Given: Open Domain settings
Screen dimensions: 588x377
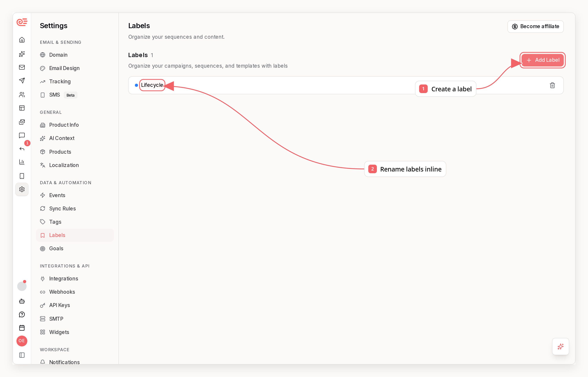Looking at the screenshot, I should [x=75, y=55].
